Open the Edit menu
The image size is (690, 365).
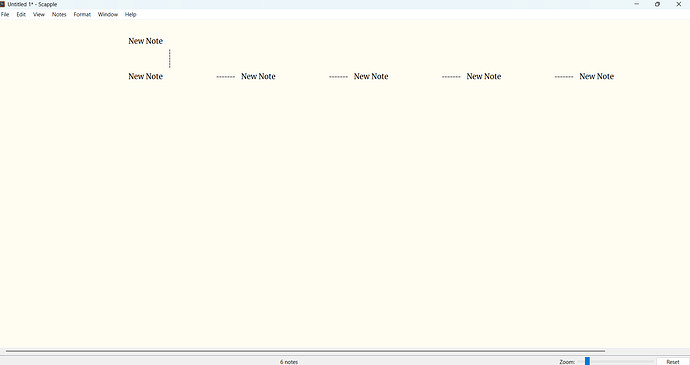pos(21,15)
